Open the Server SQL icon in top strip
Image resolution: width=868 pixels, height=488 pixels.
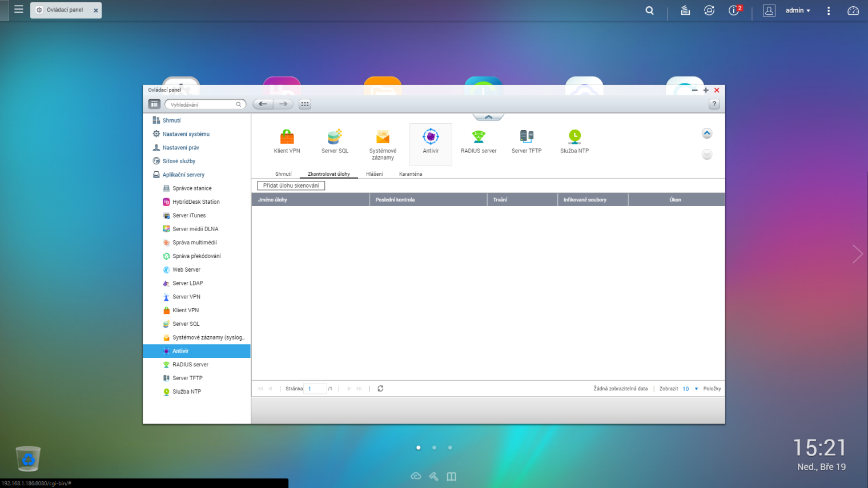(x=335, y=142)
